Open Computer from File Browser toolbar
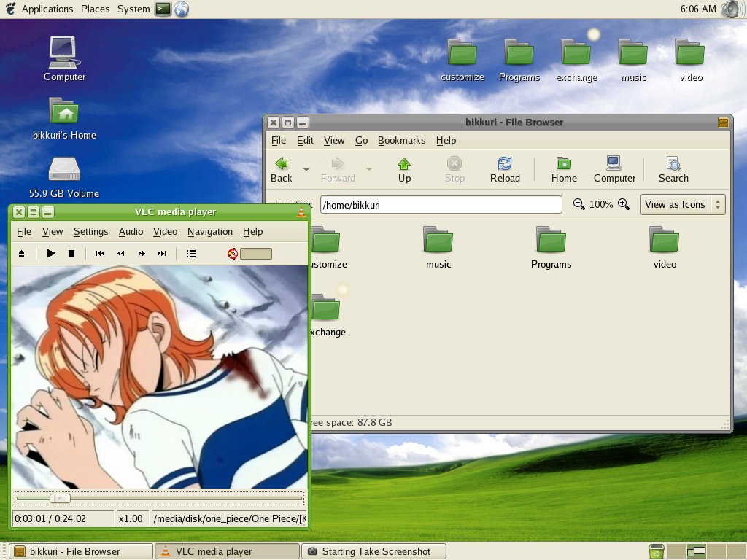 (614, 170)
